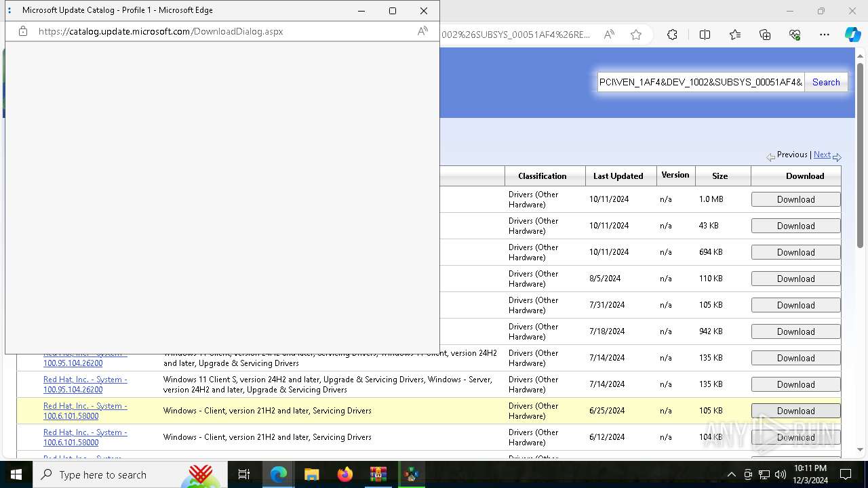868x488 pixels.
Task: Open the Windows Start menu
Action: (16, 474)
